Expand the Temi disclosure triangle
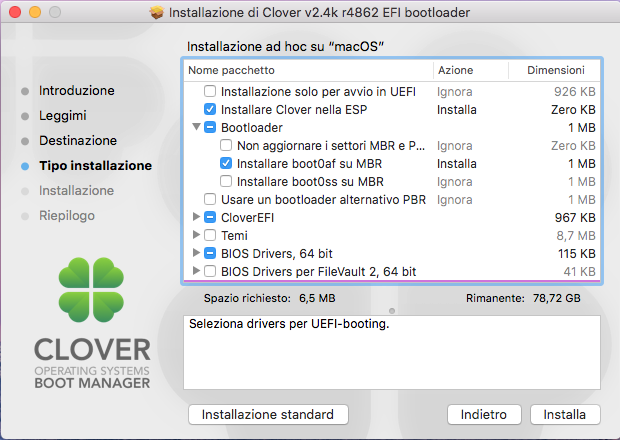 tap(196, 235)
